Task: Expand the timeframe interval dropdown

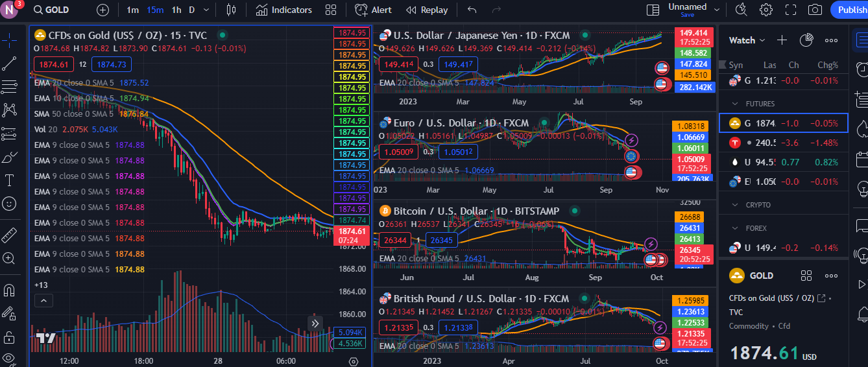Action: [x=206, y=10]
